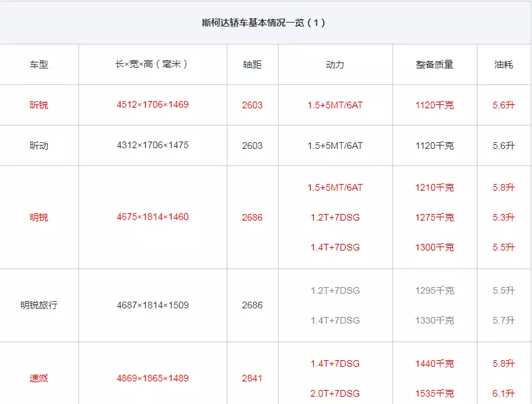Select curb weight 1295千克

(434, 290)
